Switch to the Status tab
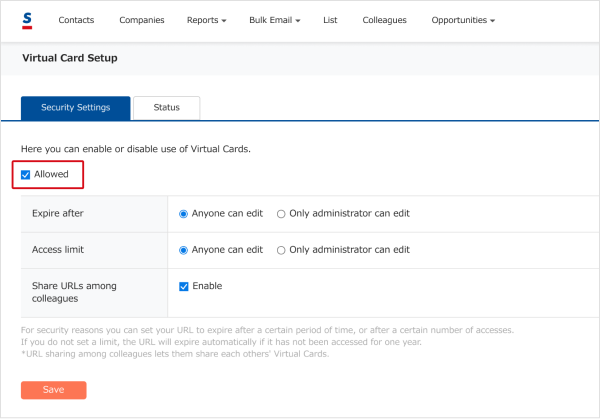The image size is (600, 419). click(x=166, y=108)
